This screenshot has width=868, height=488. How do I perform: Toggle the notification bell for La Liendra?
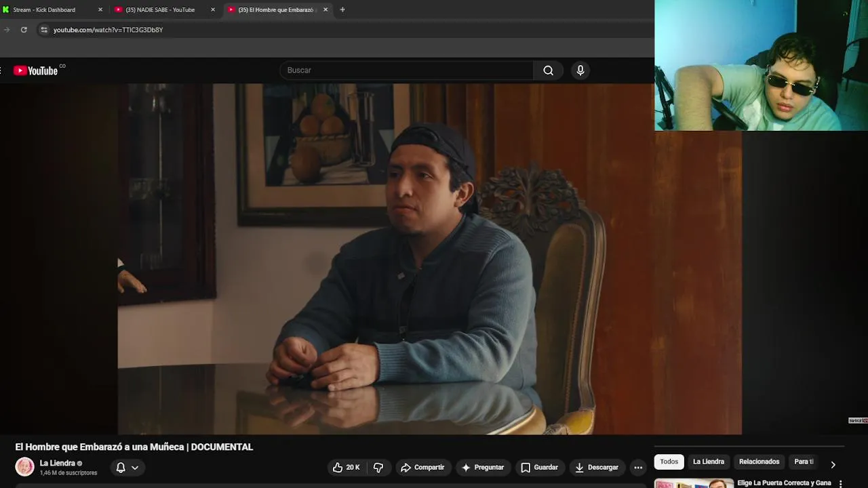point(121,468)
